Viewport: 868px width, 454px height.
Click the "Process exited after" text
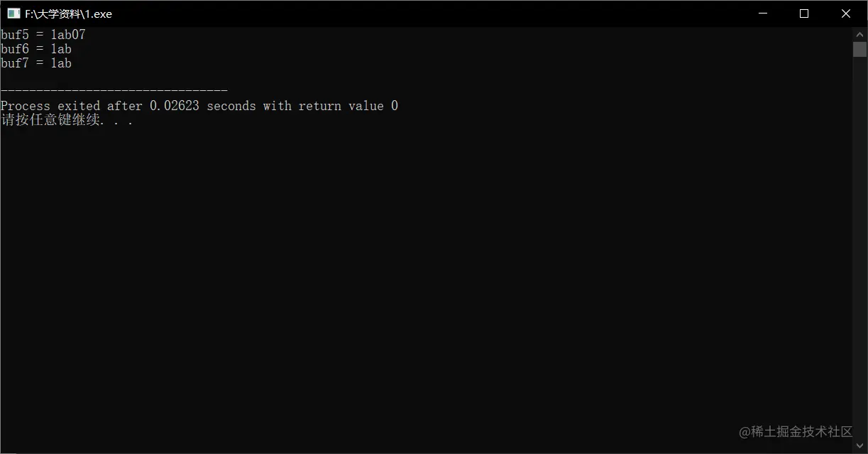[73, 106]
